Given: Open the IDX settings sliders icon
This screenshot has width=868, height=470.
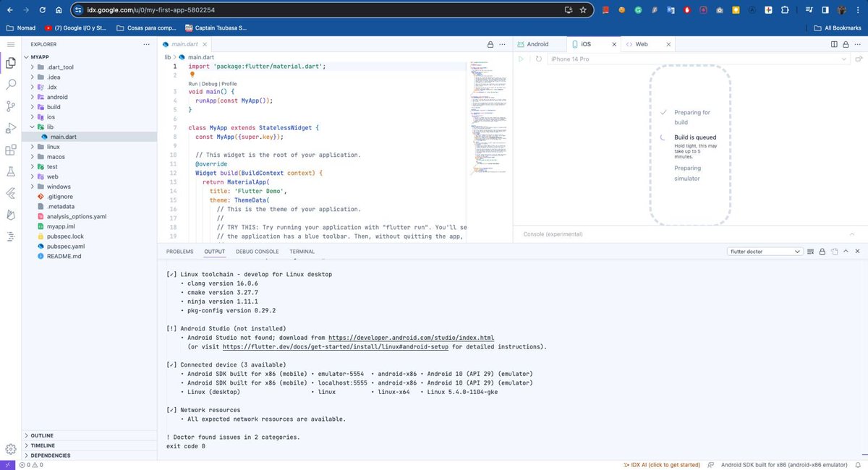Looking at the screenshot, I should pyautogui.click(x=10, y=237).
